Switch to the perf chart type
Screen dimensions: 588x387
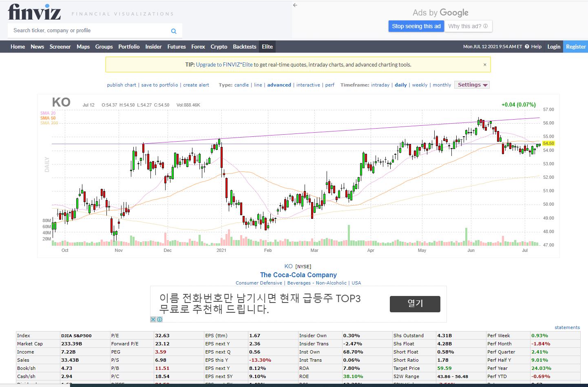coord(330,85)
